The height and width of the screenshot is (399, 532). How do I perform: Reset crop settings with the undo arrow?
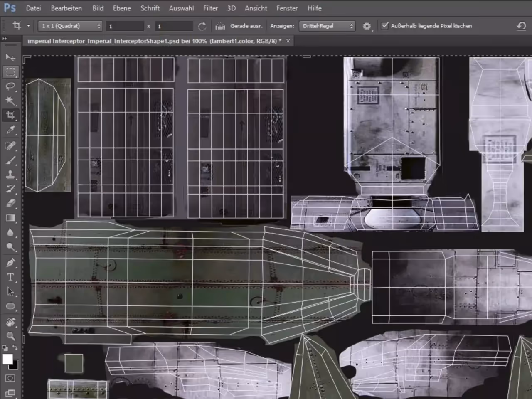pyautogui.click(x=521, y=26)
